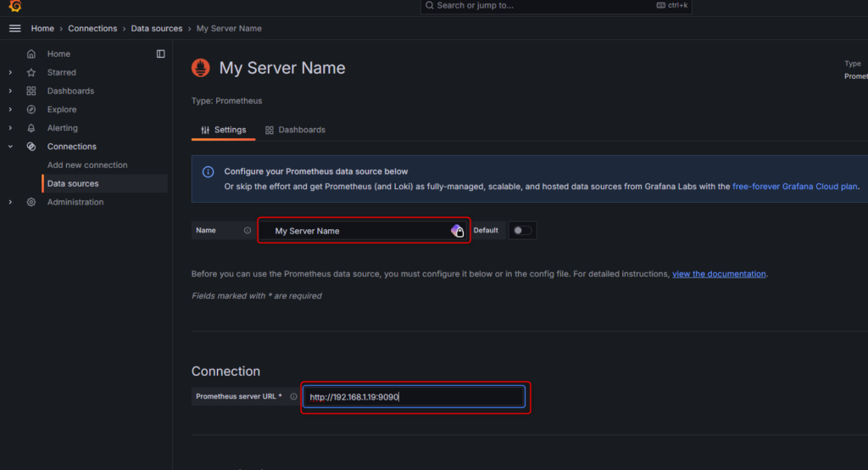Click the Explore compass icon
This screenshot has width=868, height=470.
pos(31,109)
